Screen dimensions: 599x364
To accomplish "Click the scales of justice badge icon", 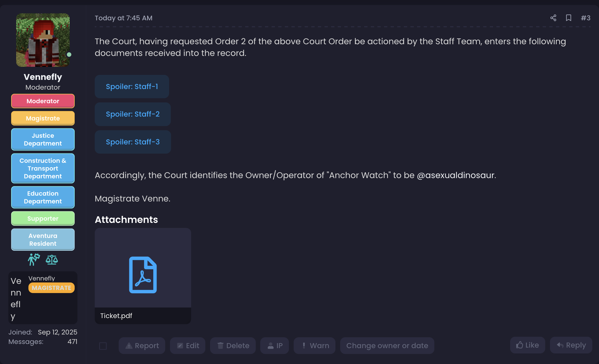I will (52, 260).
